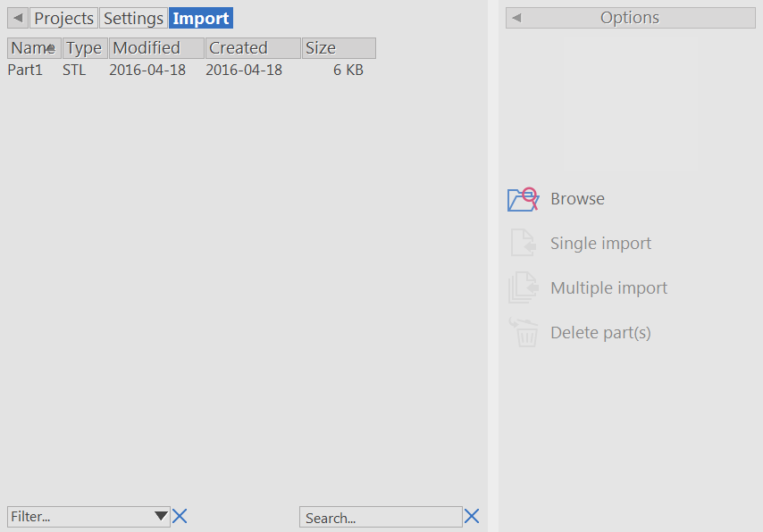Click inside the Search text field
The height and width of the screenshot is (532, 763).
point(380,517)
